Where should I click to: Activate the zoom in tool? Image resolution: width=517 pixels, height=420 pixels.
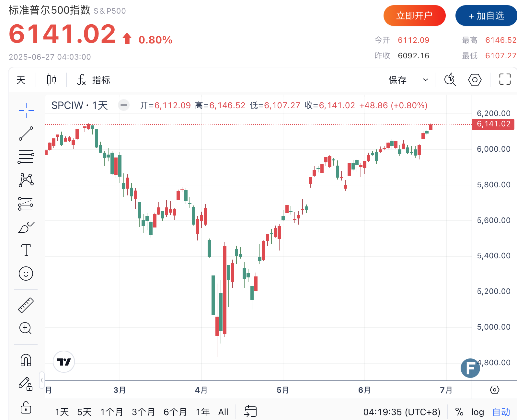26,328
